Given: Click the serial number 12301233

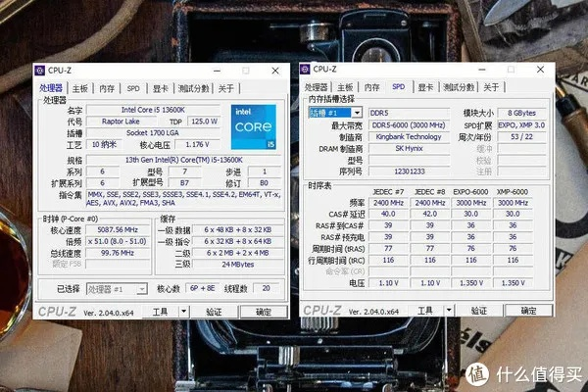Looking at the screenshot, I should 409,171.
